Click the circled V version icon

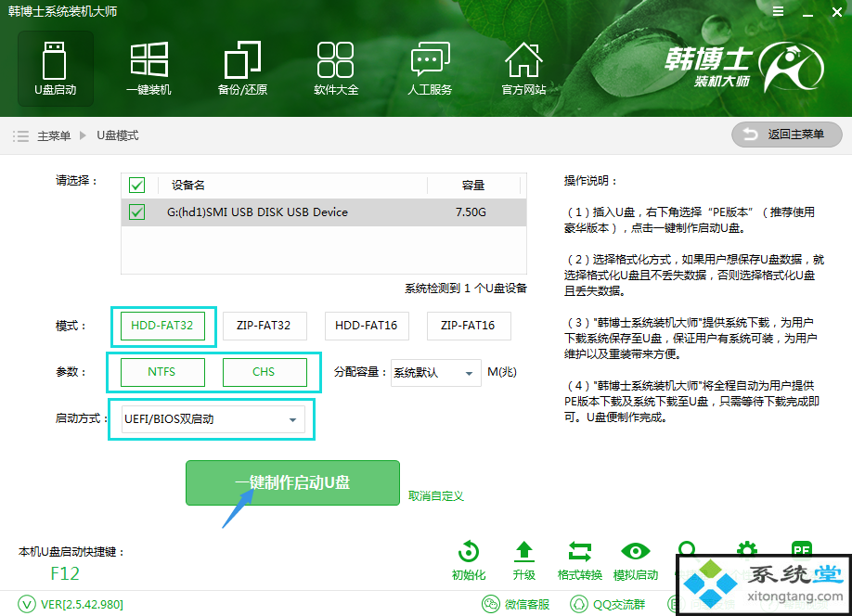click(27, 604)
